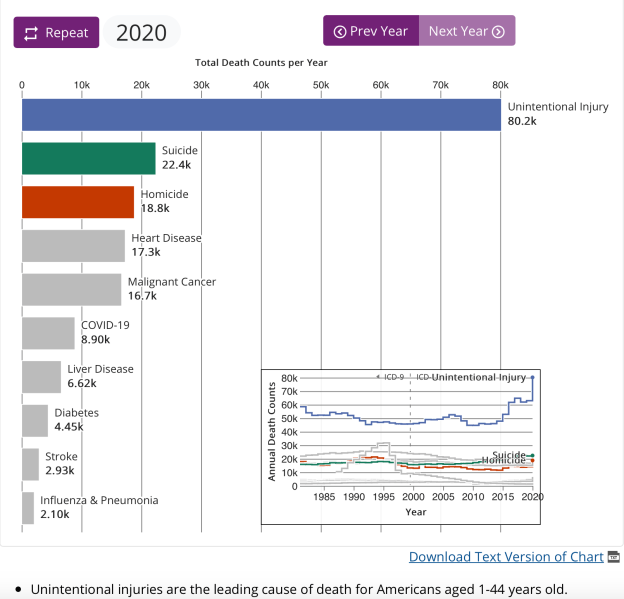Select the green Suicide bar

click(x=88, y=159)
